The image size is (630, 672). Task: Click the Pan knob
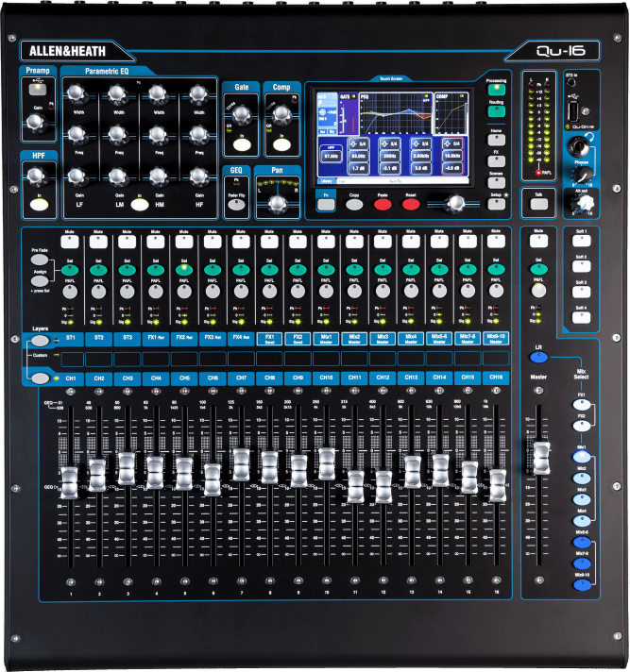(278, 204)
